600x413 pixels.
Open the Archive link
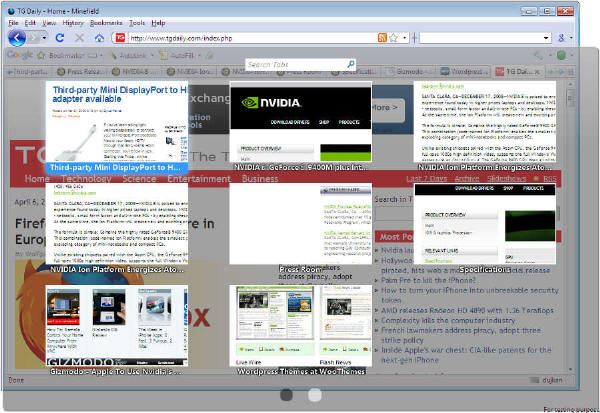(467, 179)
